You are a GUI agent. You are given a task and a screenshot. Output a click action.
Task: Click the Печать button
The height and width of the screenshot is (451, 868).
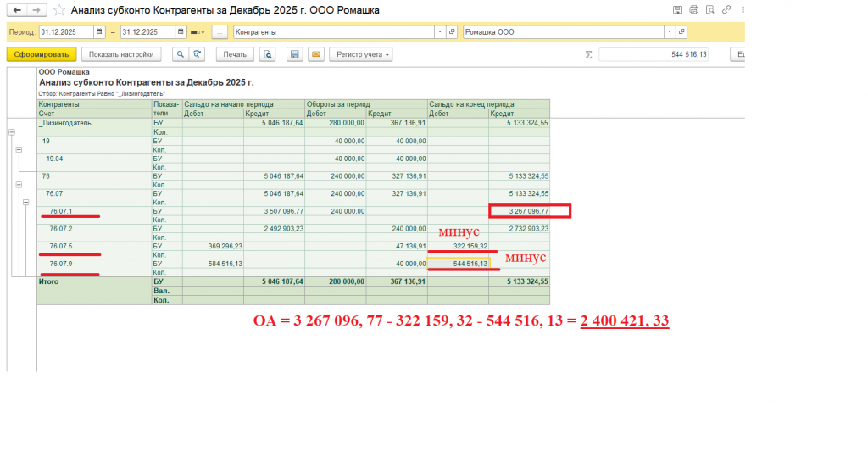pyautogui.click(x=235, y=54)
